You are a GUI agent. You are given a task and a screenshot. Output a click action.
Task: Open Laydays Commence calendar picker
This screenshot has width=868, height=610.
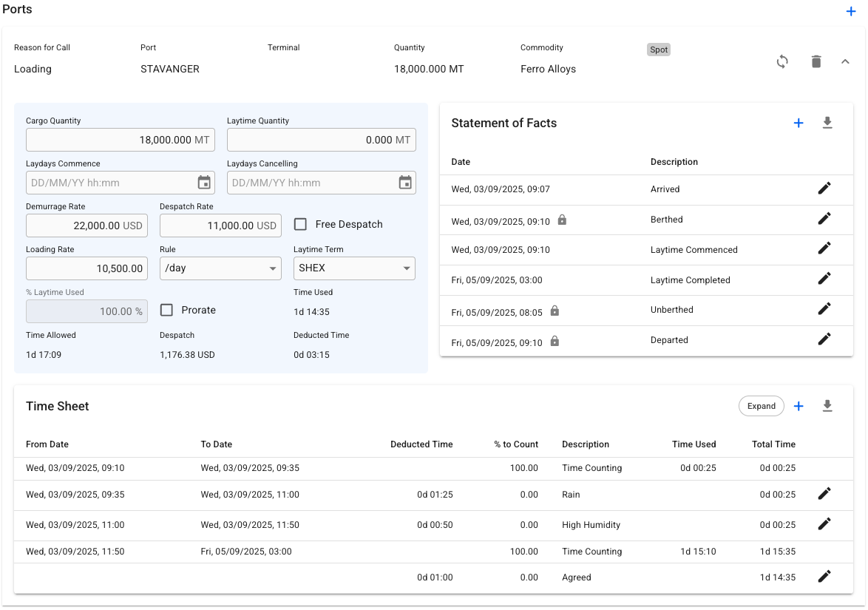(205, 183)
